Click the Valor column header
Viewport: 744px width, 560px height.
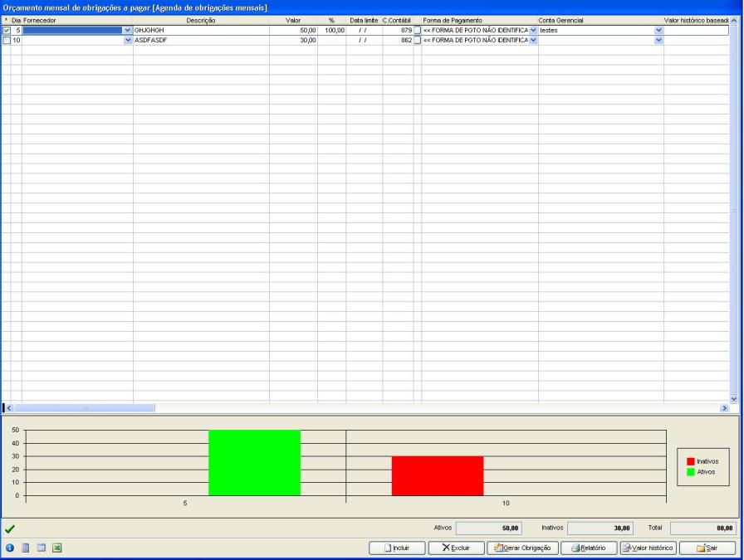coord(293,21)
